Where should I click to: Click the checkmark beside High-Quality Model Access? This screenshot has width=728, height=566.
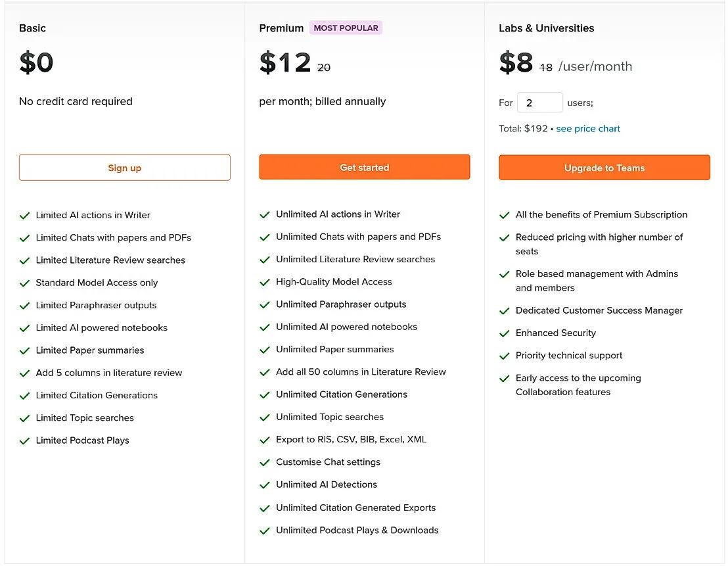(265, 281)
